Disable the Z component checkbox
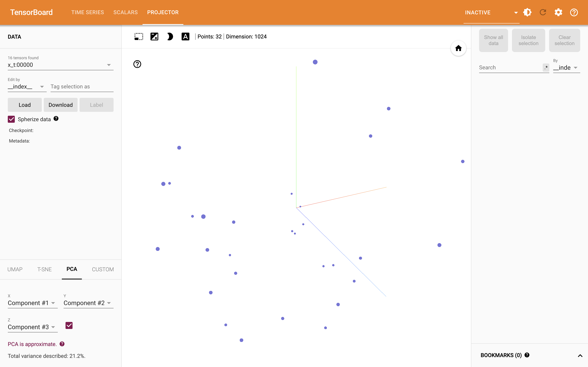588x367 pixels. [69, 325]
